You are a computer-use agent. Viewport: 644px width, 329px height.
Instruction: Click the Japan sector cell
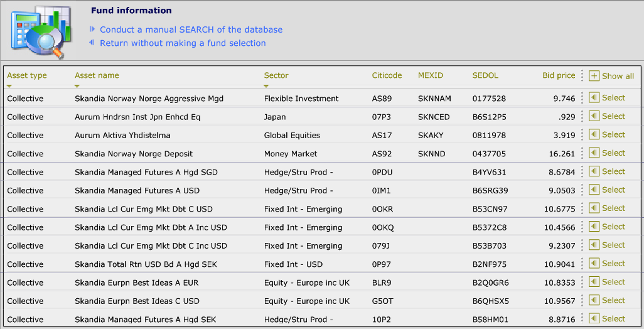click(x=275, y=117)
